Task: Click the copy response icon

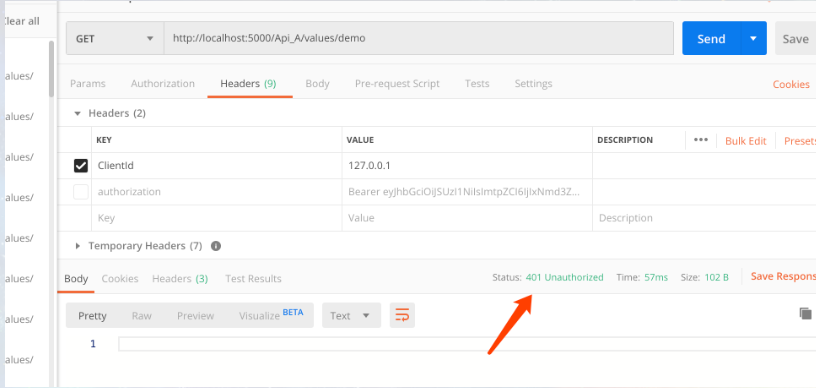Action: tap(805, 313)
